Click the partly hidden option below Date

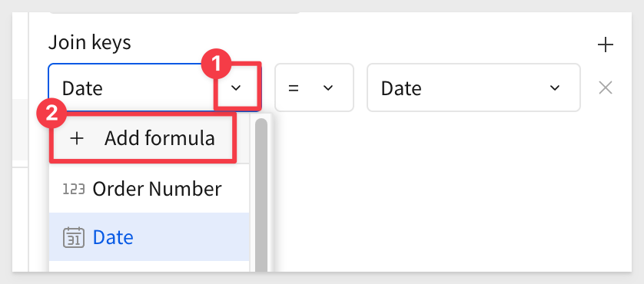[x=149, y=266]
